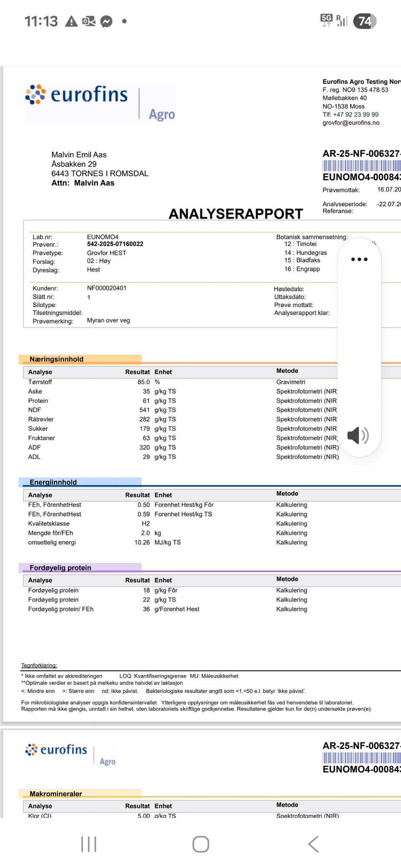Tap the Android recent apps button
This screenshot has width=401, height=868.
point(89,844)
